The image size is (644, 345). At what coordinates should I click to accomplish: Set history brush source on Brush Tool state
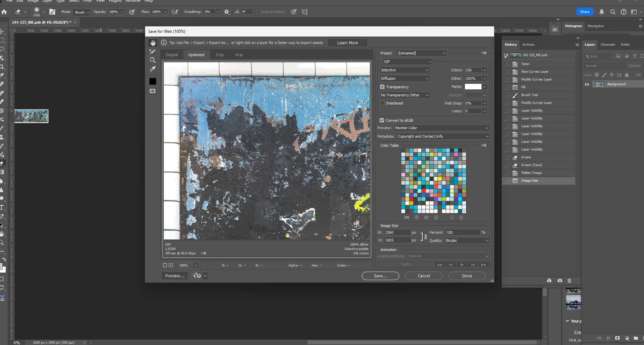pos(506,95)
